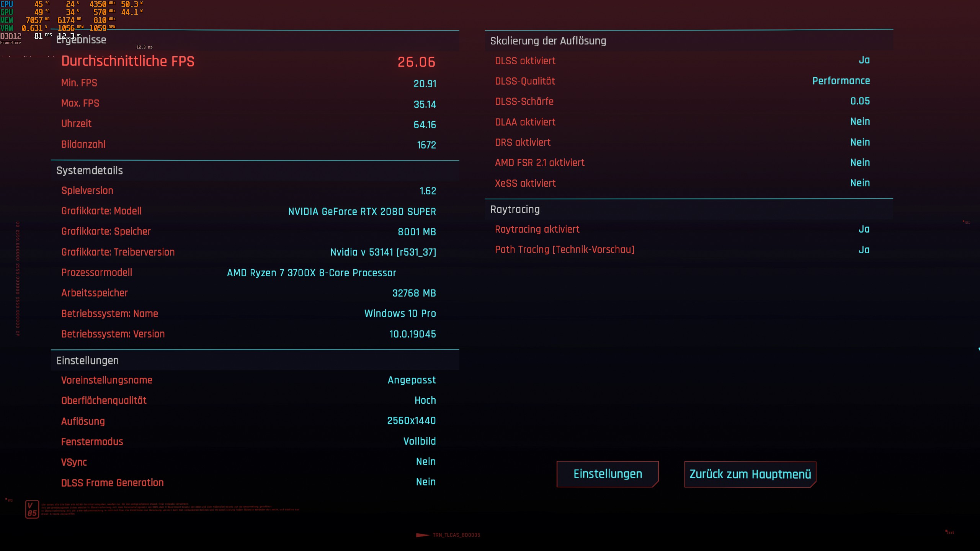The image size is (980, 551).
Task: Click the V 85 badge icon
Action: click(x=32, y=509)
